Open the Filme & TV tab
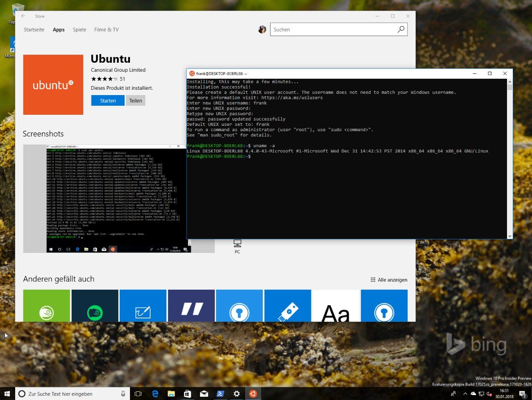The width and height of the screenshot is (532, 400). pyautogui.click(x=106, y=30)
